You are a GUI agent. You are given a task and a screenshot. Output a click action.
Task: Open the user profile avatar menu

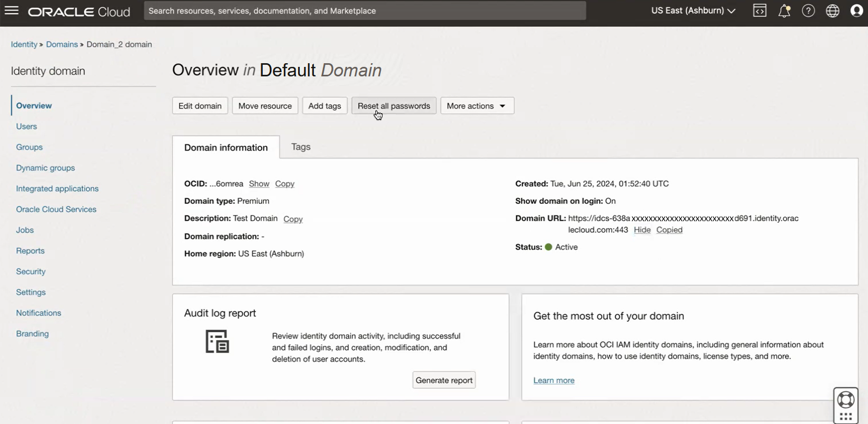tap(856, 11)
